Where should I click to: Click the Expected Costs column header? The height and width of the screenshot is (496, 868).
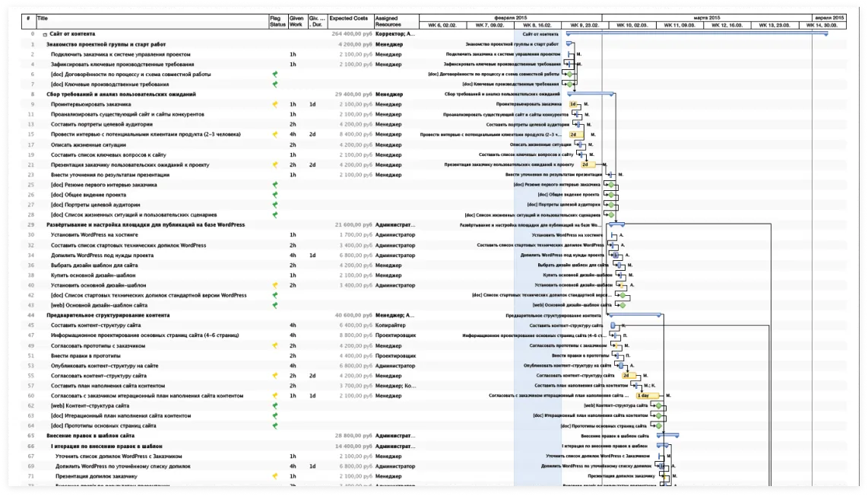tap(349, 18)
